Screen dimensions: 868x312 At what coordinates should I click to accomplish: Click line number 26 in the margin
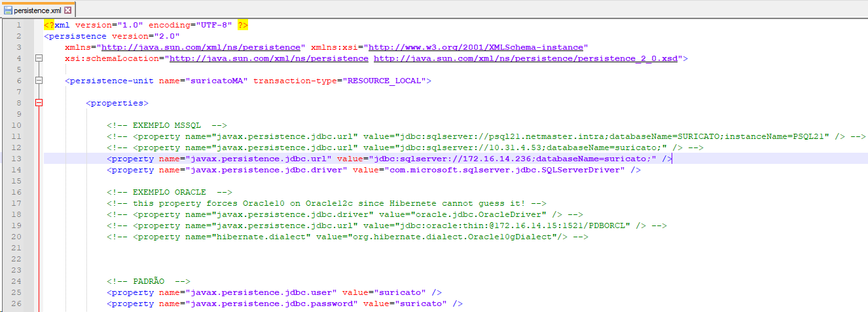(17, 303)
